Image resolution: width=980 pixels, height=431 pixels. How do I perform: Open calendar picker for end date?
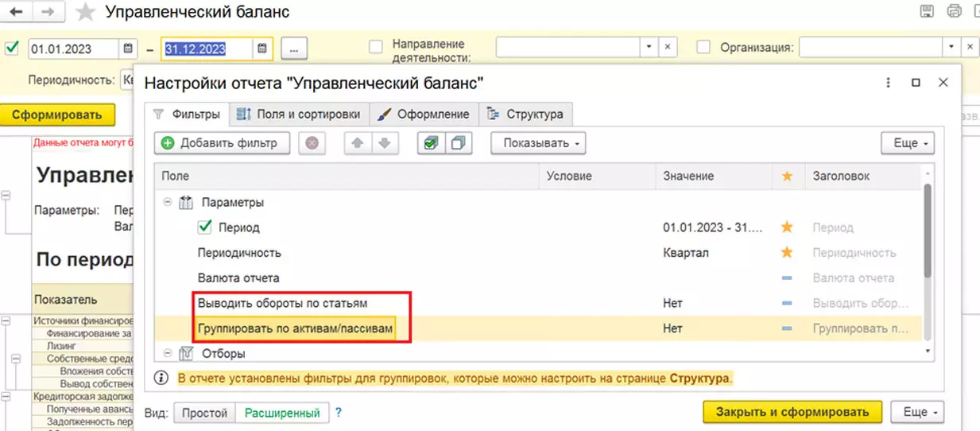[262, 49]
